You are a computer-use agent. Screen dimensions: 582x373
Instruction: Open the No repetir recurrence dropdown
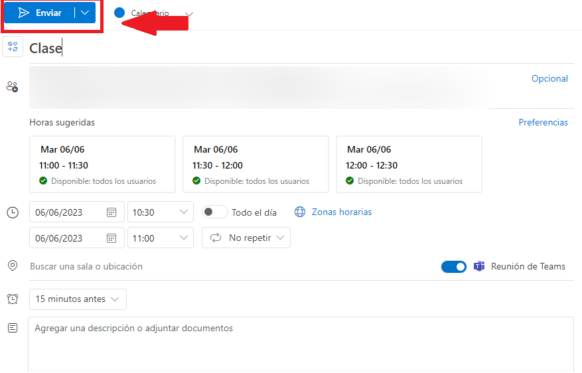(246, 238)
